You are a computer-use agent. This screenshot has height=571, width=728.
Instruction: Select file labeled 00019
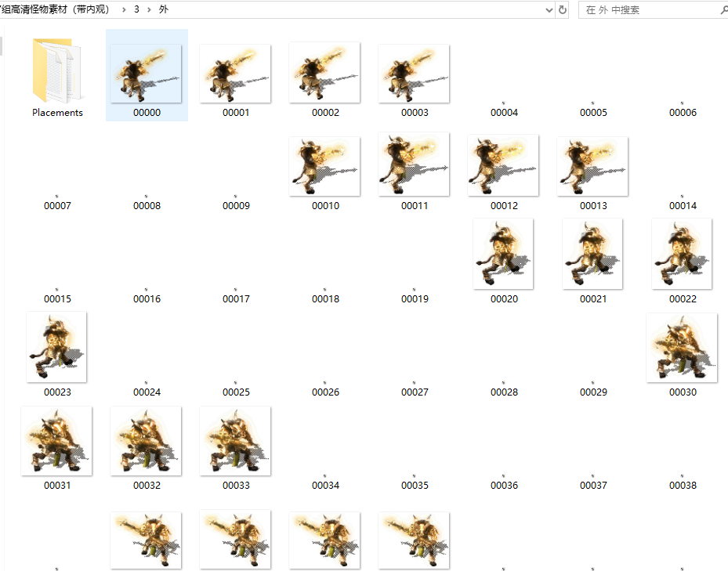pyautogui.click(x=415, y=299)
